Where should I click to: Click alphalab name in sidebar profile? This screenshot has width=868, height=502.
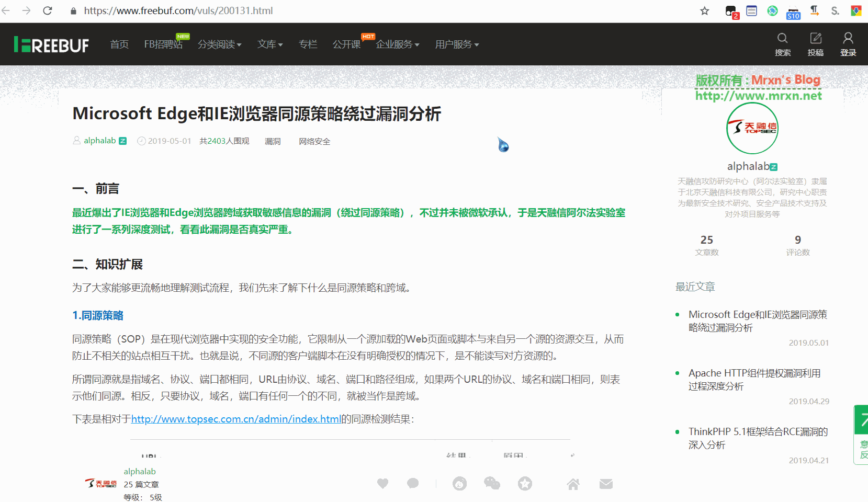(748, 166)
